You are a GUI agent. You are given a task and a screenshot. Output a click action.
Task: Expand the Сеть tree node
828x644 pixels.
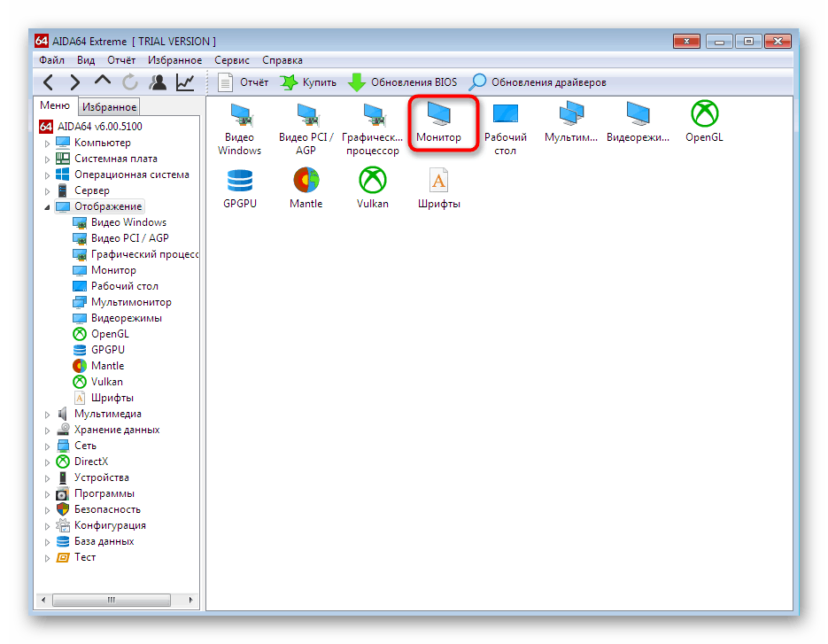pyautogui.click(x=47, y=446)
